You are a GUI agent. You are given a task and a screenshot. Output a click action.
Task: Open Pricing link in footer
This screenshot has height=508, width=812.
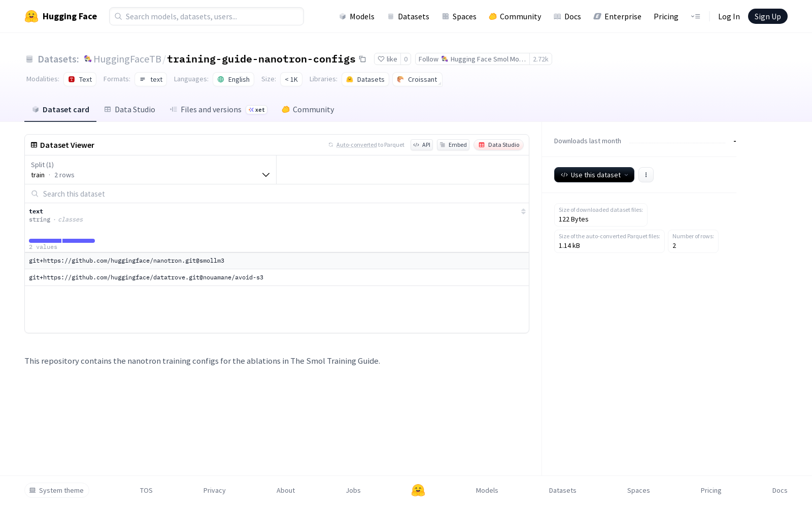(x=711, y=490)
